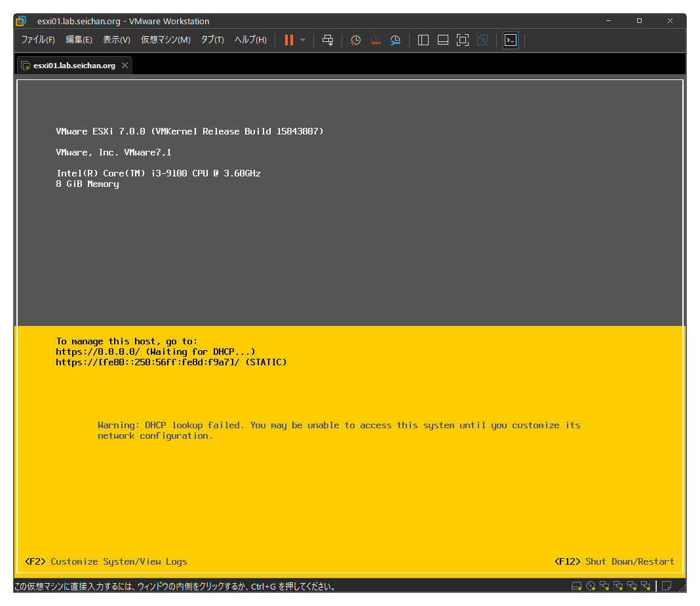The width and height of the screenshot is (700, 606).
Task: Open the message log note icon
Action: click(667, 586)
